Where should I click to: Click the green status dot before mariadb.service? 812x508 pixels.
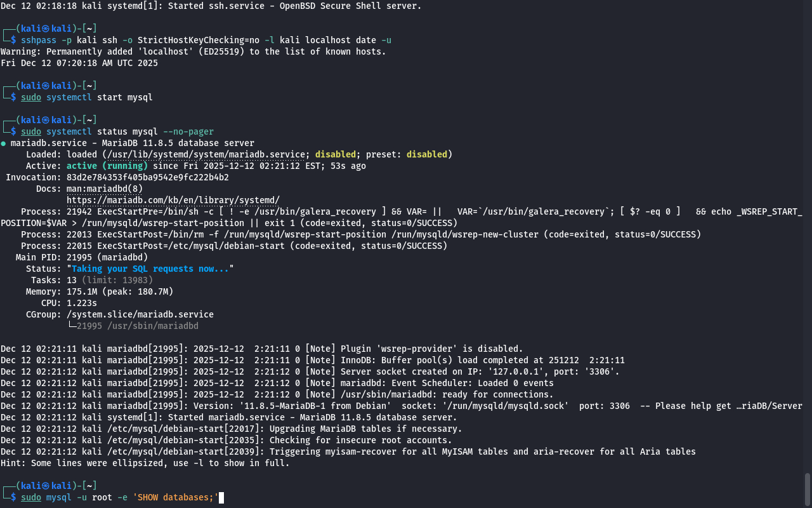click(4, 144)
